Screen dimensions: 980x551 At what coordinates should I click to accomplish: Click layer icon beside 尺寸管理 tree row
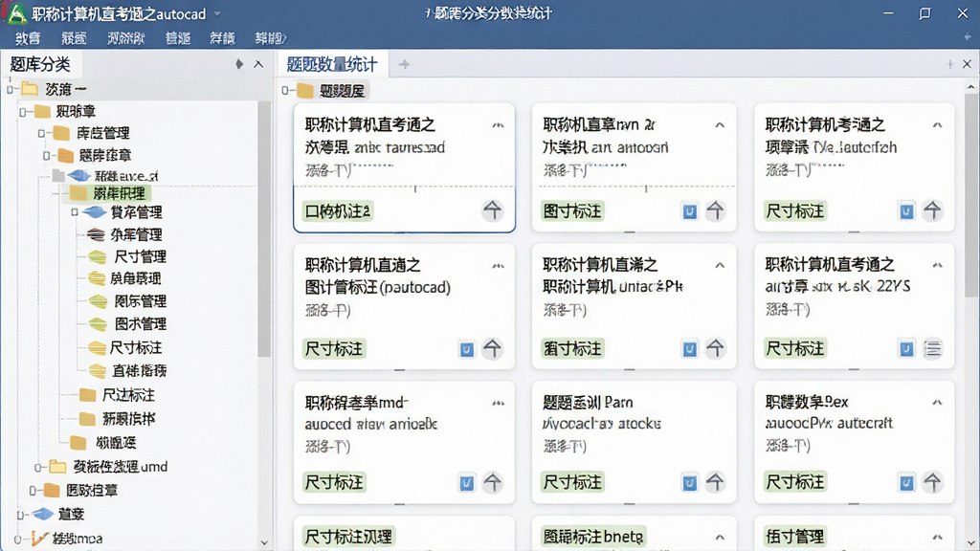[97, 256]
